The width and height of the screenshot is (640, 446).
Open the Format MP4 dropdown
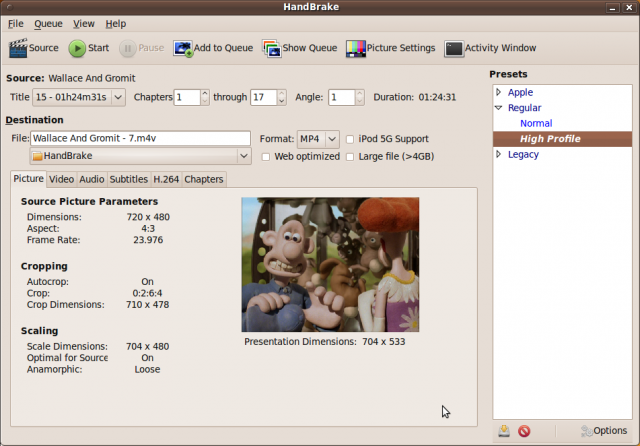click(318, 139)
